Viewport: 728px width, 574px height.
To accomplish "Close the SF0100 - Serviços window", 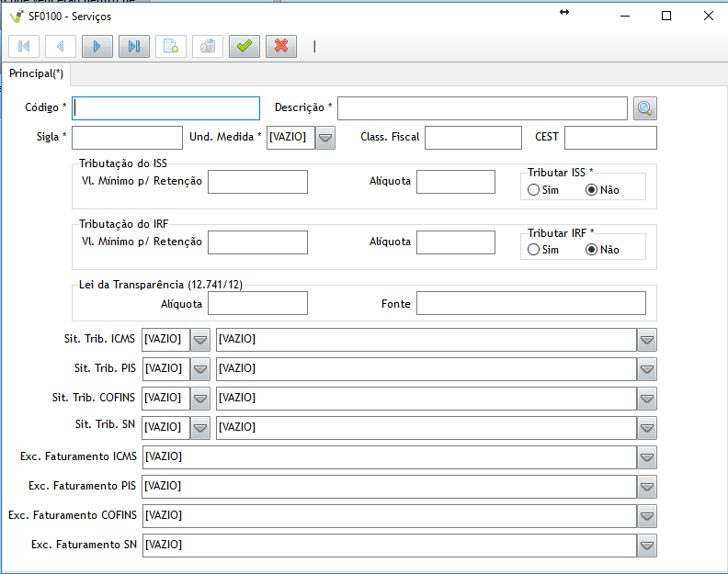I will point(709,17).
